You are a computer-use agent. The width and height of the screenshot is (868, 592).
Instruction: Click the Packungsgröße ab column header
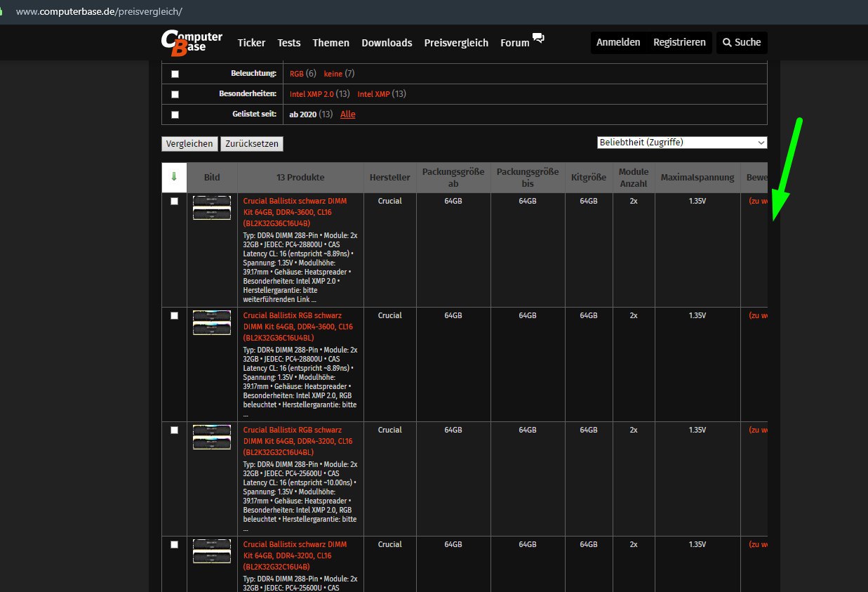453,178
